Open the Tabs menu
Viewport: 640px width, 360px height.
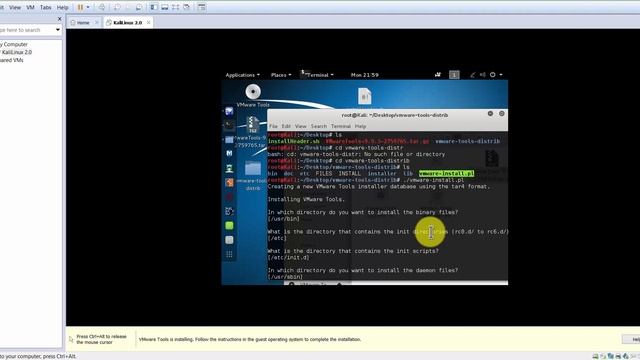pyautogui.click(x=46, y=7)
